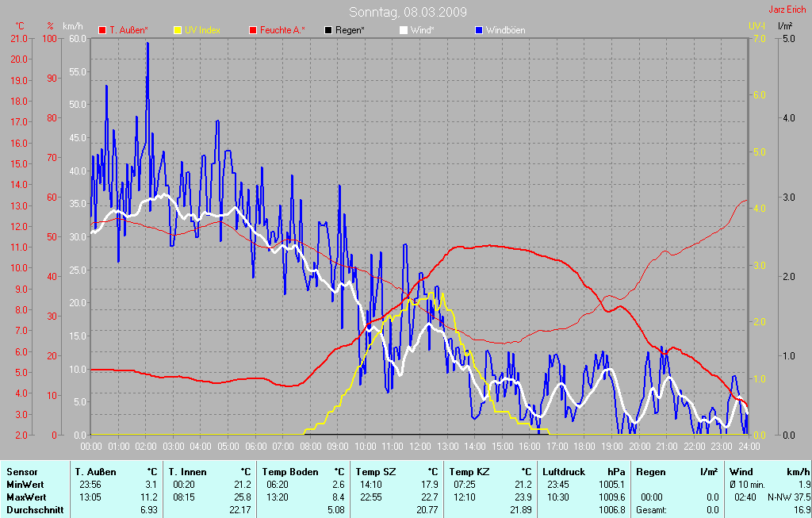Click the MinWert row header
The image size is (812, 518).
[25, 485]
